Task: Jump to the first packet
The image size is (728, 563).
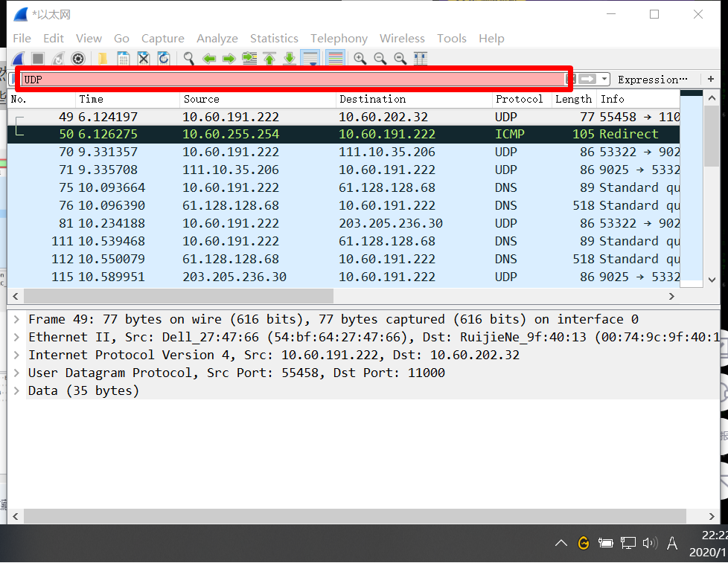Action: pyautogui.click(x=269, y=59)
